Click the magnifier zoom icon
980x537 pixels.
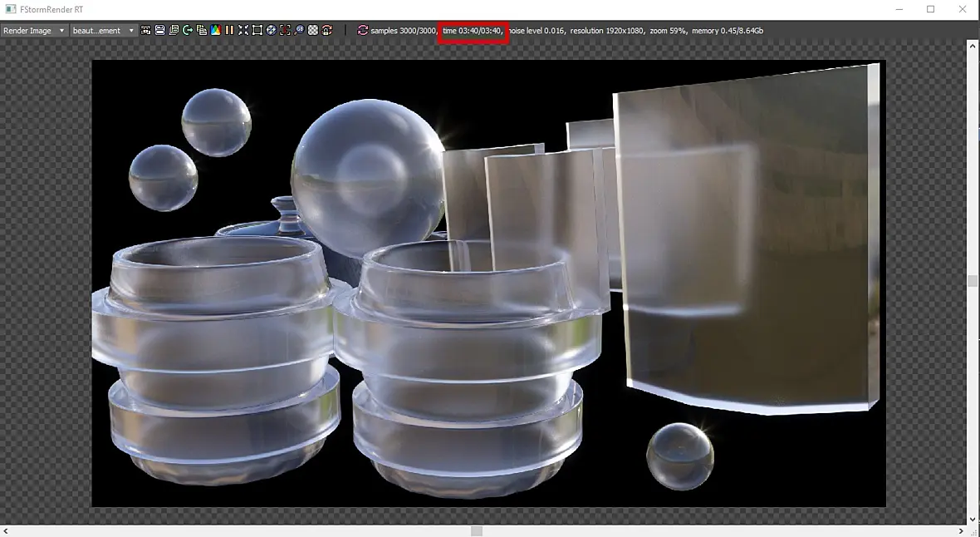click(299, 30)
